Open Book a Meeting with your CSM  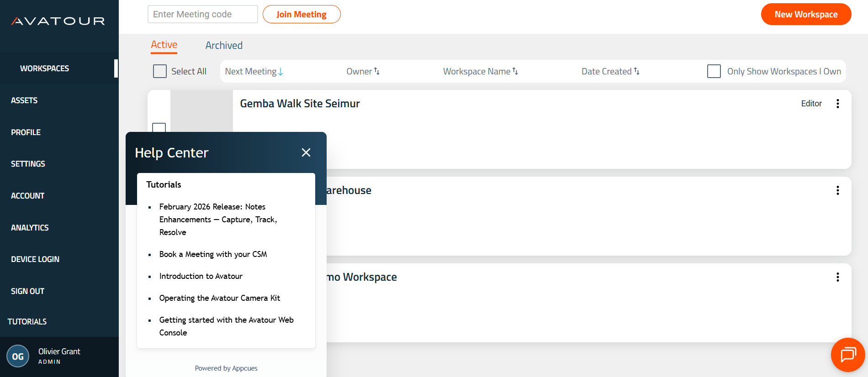[213, 254]
